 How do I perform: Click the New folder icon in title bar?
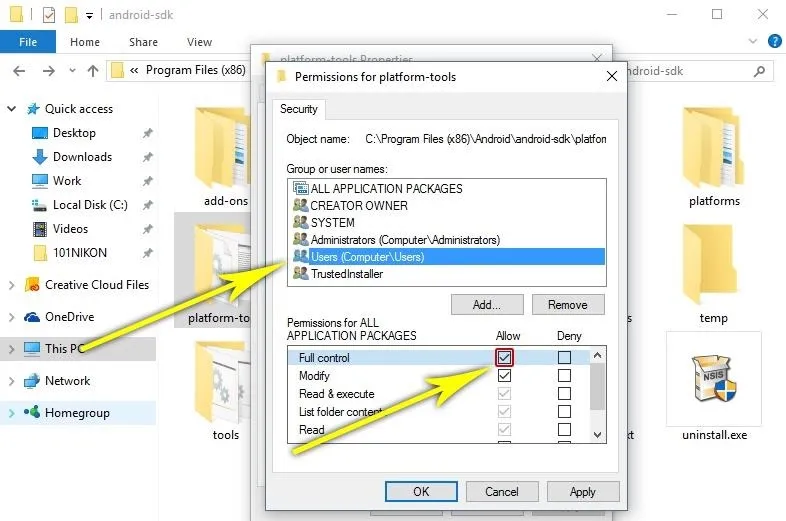(71, 15)
